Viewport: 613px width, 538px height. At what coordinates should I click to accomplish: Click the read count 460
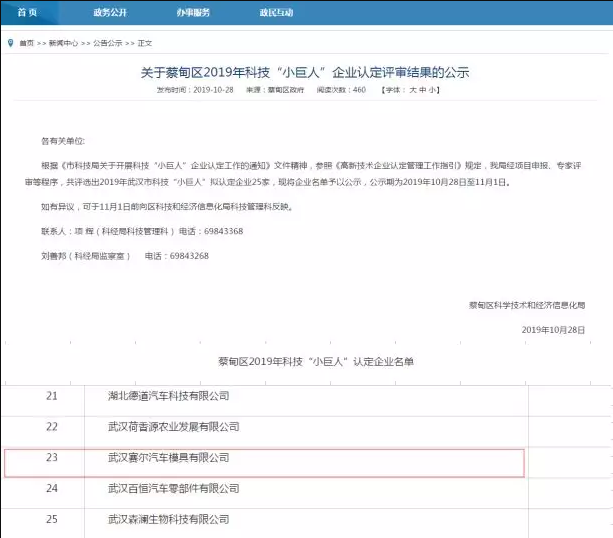(x=359, y=90)
